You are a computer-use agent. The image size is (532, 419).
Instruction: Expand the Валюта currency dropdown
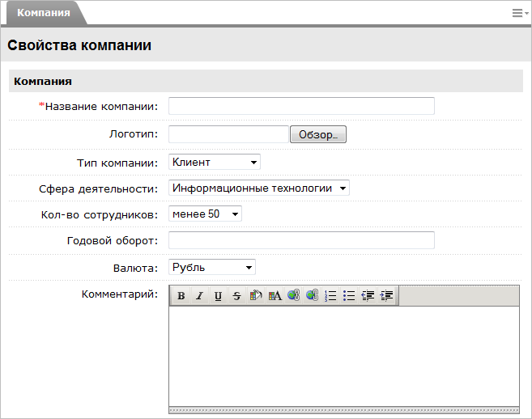tap(212, 267)
